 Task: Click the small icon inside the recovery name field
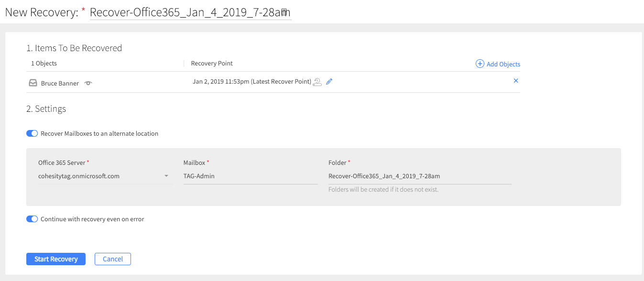tap(284, 12)
